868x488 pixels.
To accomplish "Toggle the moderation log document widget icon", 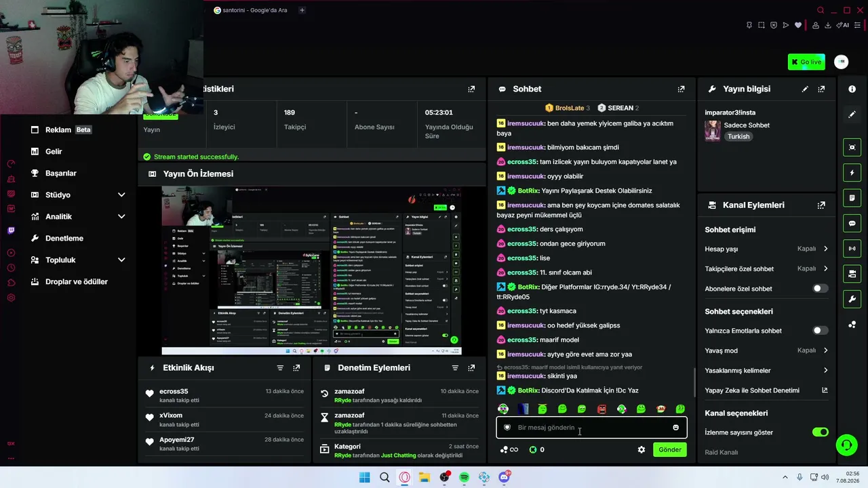I will click(852, 198).
